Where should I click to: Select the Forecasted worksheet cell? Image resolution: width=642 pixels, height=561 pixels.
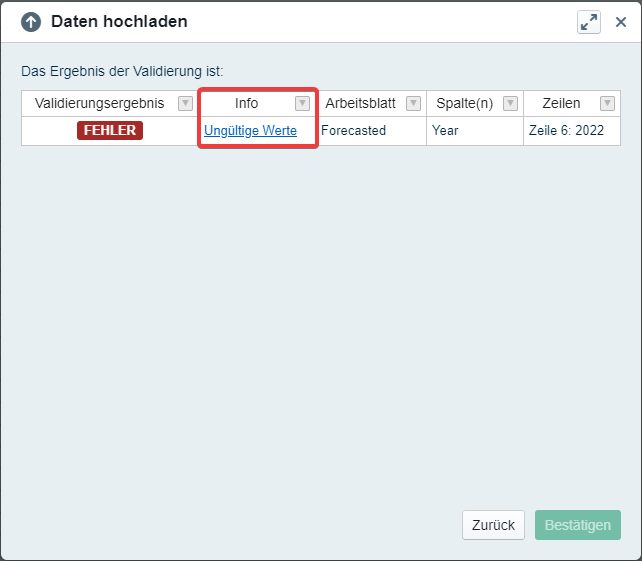(x=353, y=130)
